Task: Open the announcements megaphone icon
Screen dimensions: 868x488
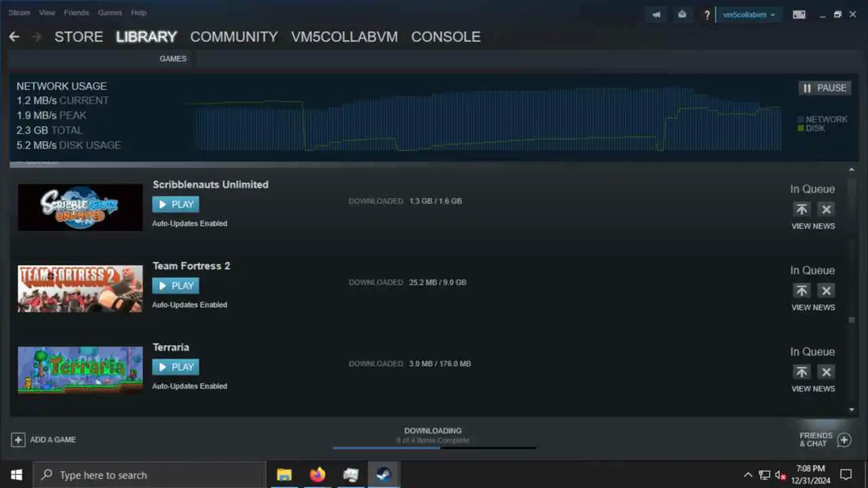Action: point(656,14)
